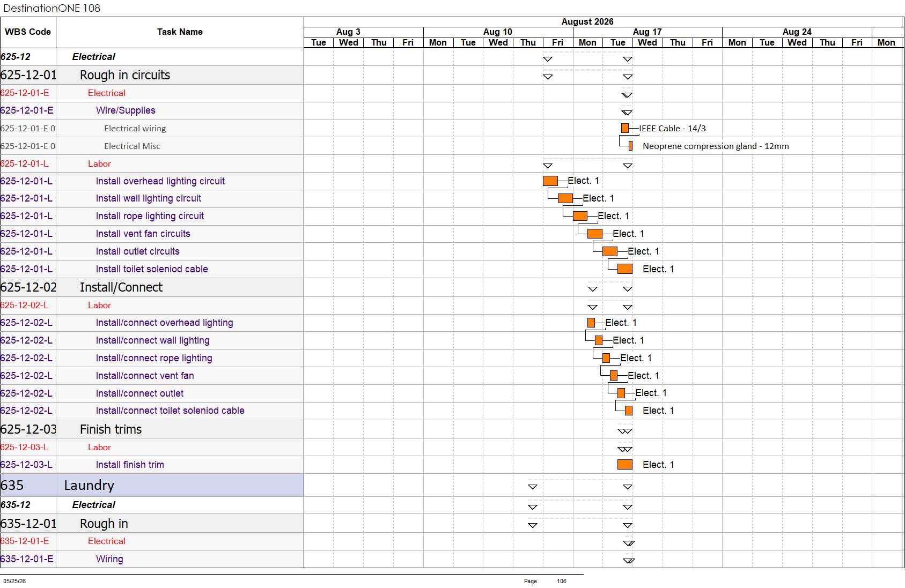Select the Install/connect vent fan Gantt bar
Viewport: 905px width, 588px height.
pyautogui.click(x=614, y=376)
